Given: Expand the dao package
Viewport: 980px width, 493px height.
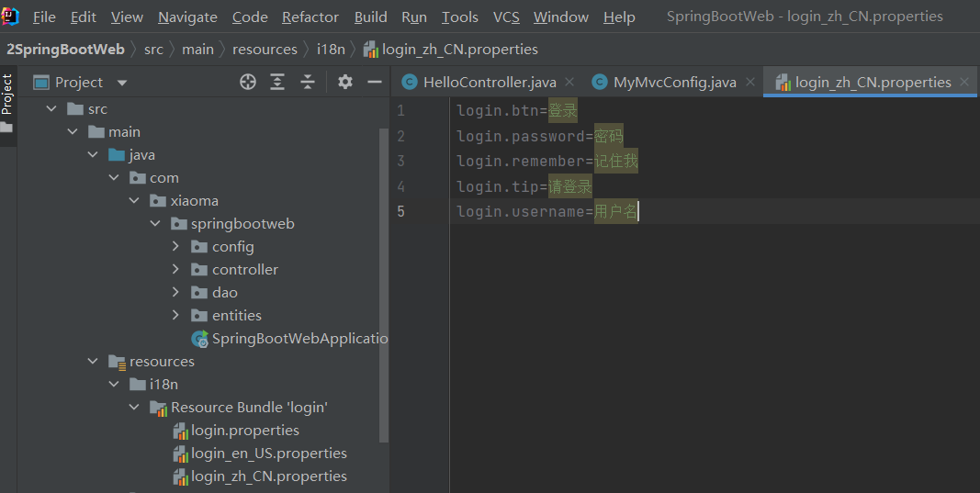Looking at the screenshot, I should [175, 293].
